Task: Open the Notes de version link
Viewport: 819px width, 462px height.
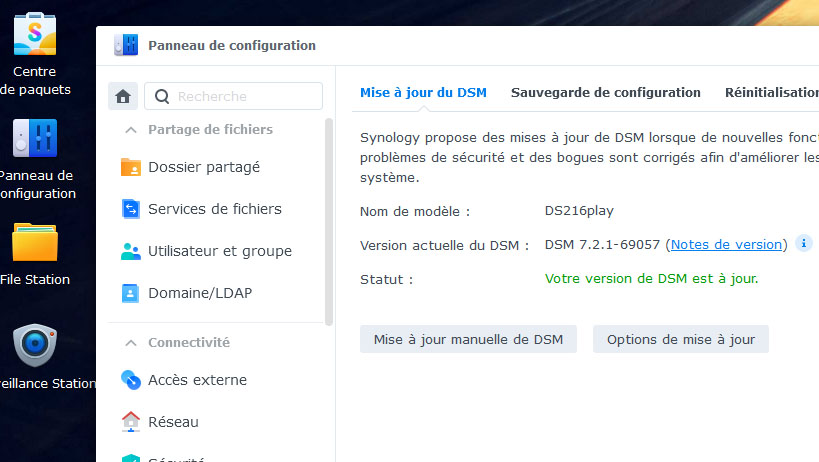Action: coord(726,244)
